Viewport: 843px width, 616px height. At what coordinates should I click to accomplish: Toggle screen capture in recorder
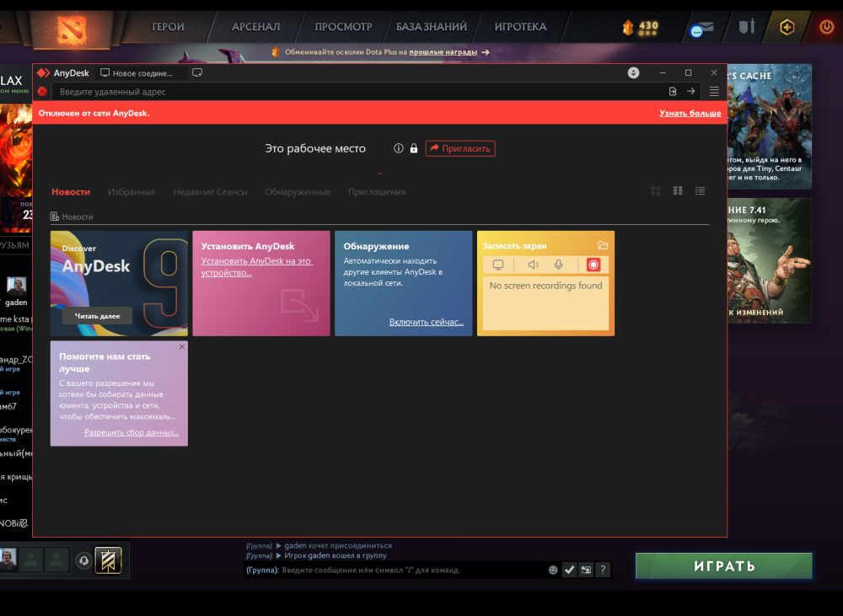pos(498,265)
